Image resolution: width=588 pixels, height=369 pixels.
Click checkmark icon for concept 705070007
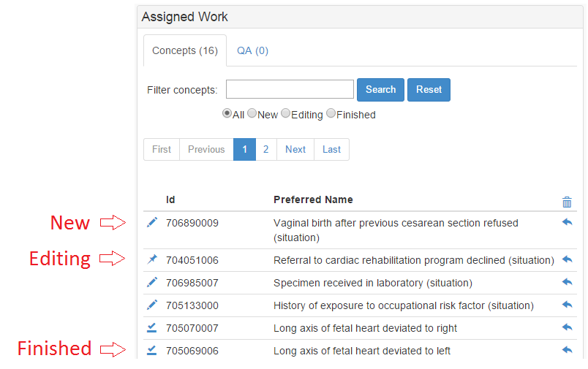click(x=151, y=328)
